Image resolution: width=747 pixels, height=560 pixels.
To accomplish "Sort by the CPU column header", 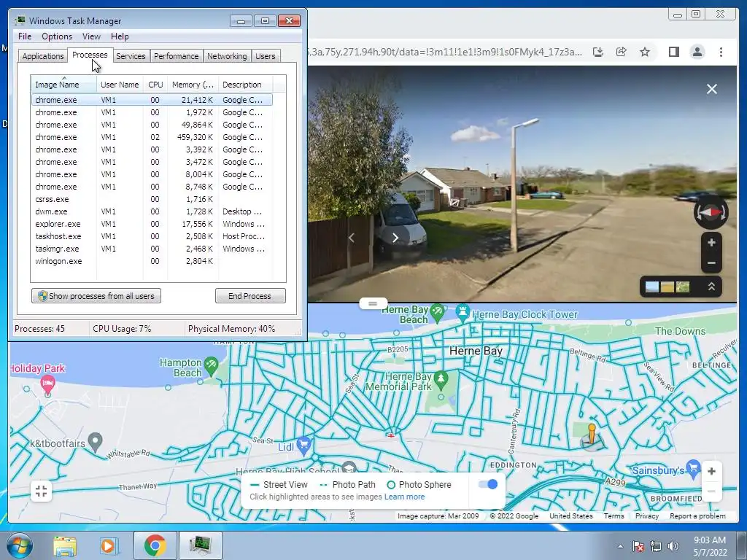I will pos(155,85).
